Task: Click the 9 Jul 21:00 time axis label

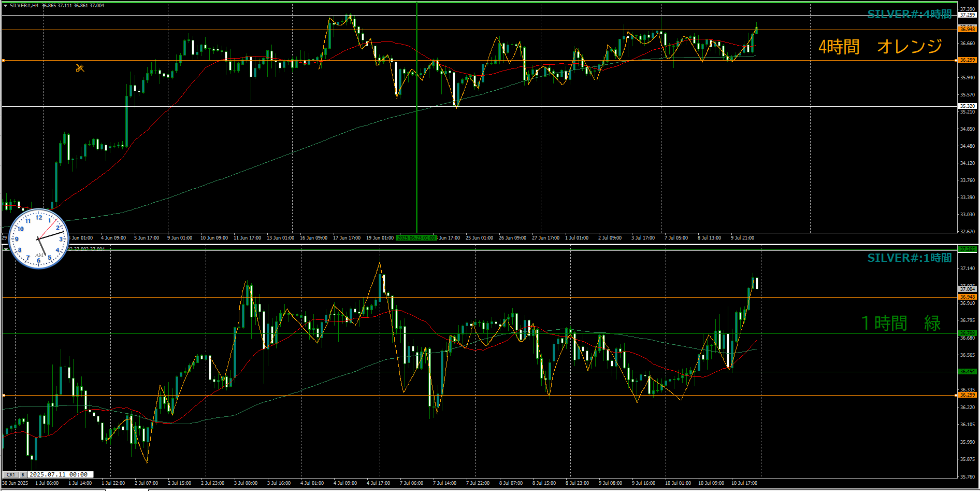Action: (x=742, y=238)
